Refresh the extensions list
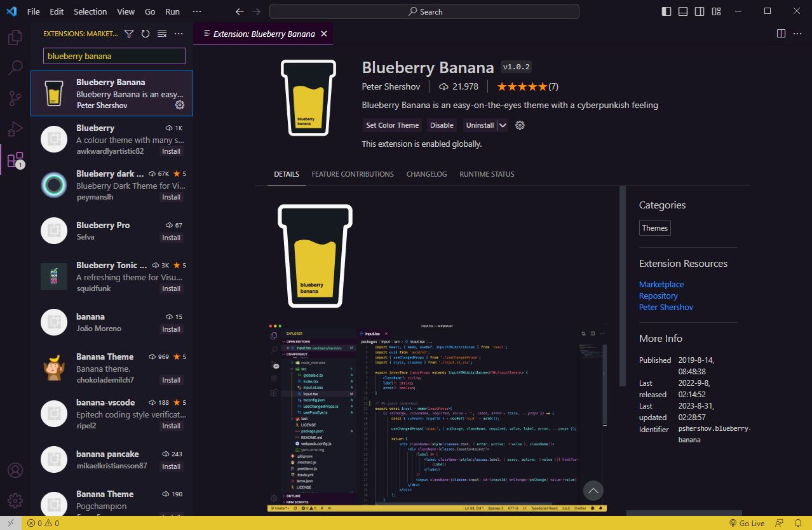The height and width of the screenshot is (530, 812). coord(145,34)
